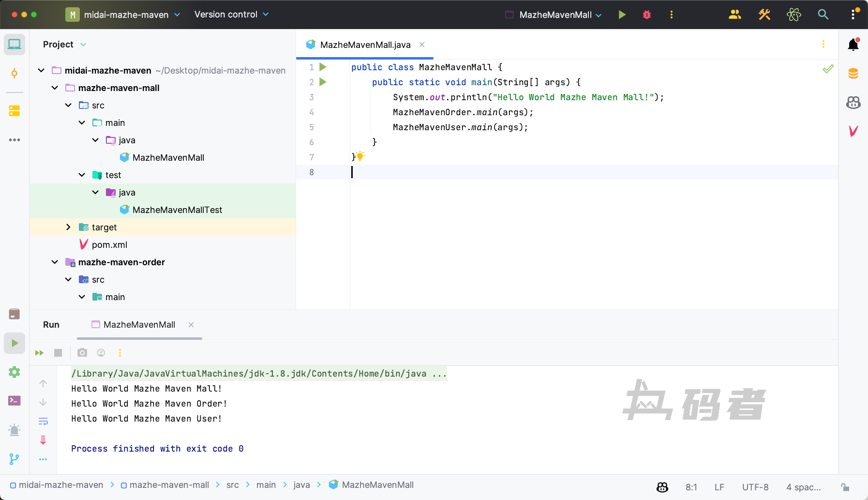Select pom.xml in the project tree
The image size is (868, 500).
coord(109,244)
